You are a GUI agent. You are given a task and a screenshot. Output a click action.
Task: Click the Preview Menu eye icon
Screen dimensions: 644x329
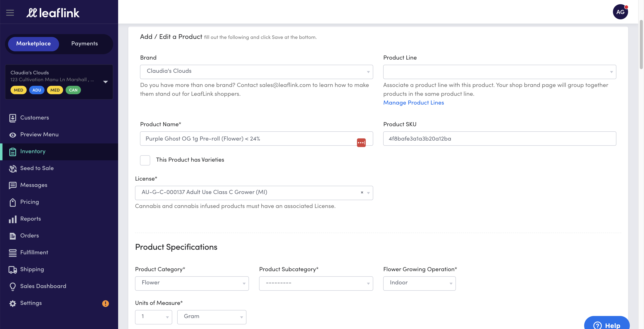click(12, 135)
